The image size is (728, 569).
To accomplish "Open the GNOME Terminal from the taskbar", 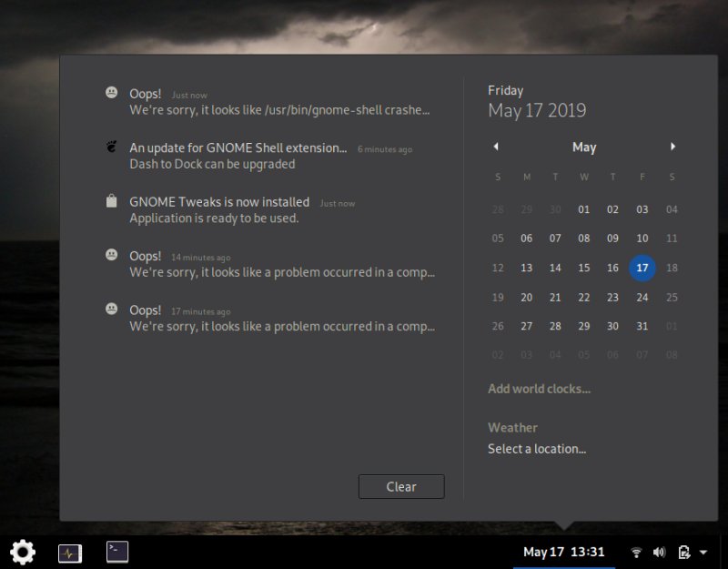I will pyautogui.click(x=117, y=552).
